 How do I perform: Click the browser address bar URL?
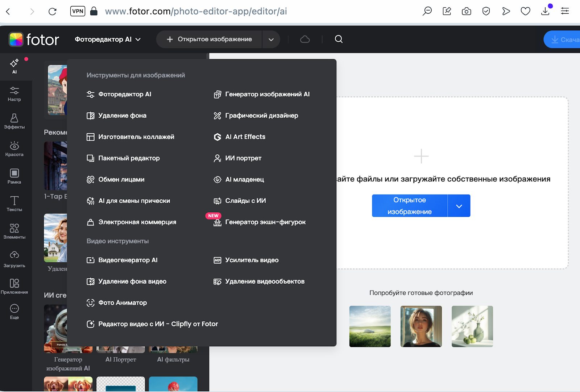196,11
